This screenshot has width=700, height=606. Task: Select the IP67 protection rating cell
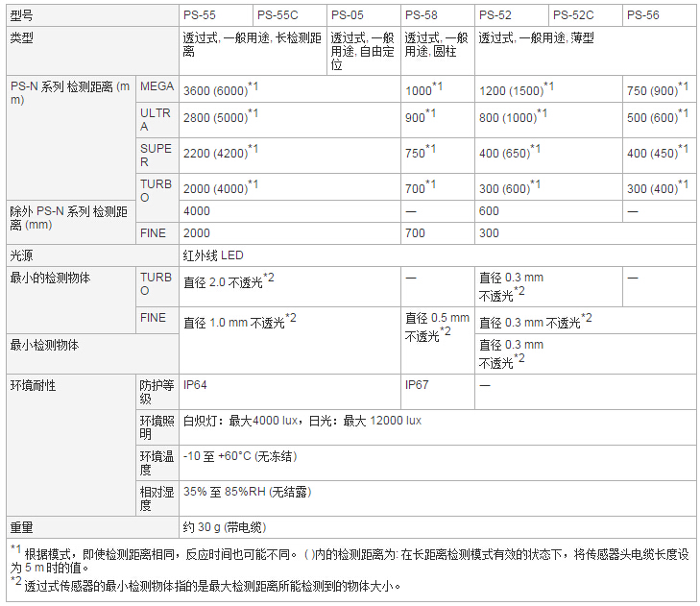click(x=417, y=384)
